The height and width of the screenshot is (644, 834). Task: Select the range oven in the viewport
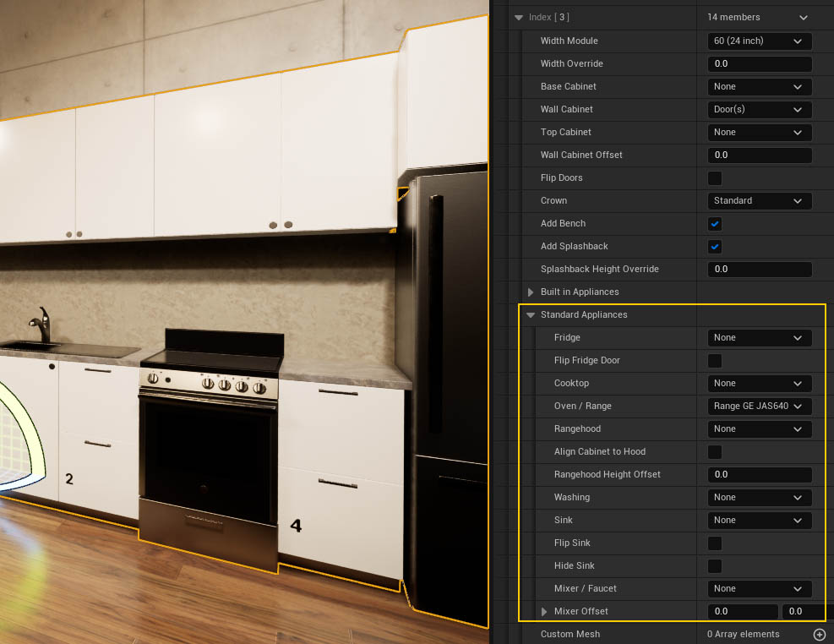[210, 452]
